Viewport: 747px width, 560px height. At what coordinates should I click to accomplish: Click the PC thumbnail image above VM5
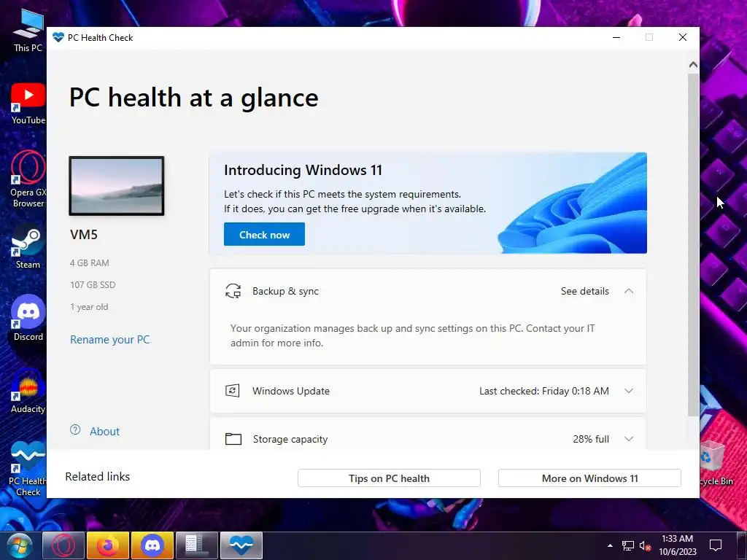pyautogui.click(x=117, y=186)
